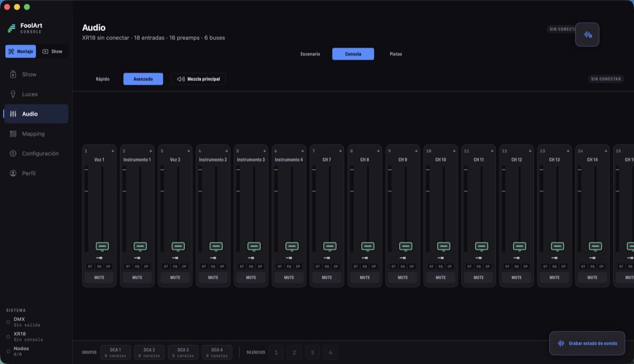The width and height of the screenshot is (634, 364).
Task: Activate Silencios group 1
Action: click(x=276, y=352)
